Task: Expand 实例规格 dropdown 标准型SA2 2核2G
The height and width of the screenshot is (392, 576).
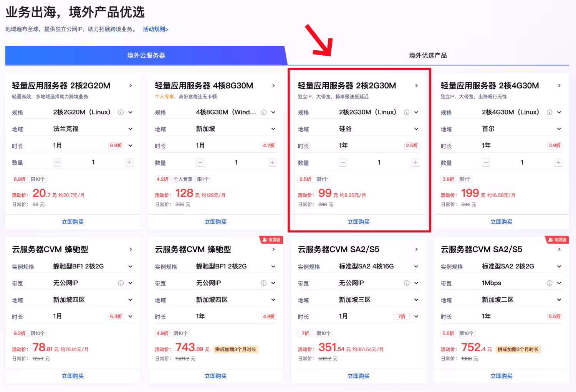Action: click(x=521, y=266)
